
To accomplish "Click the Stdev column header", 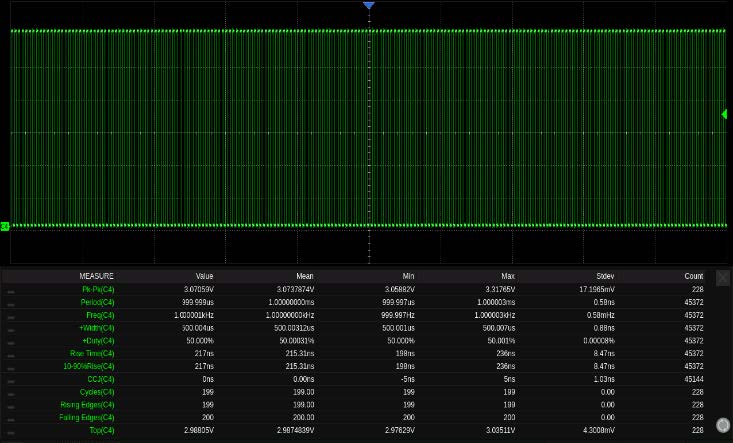I will point(603,276).
